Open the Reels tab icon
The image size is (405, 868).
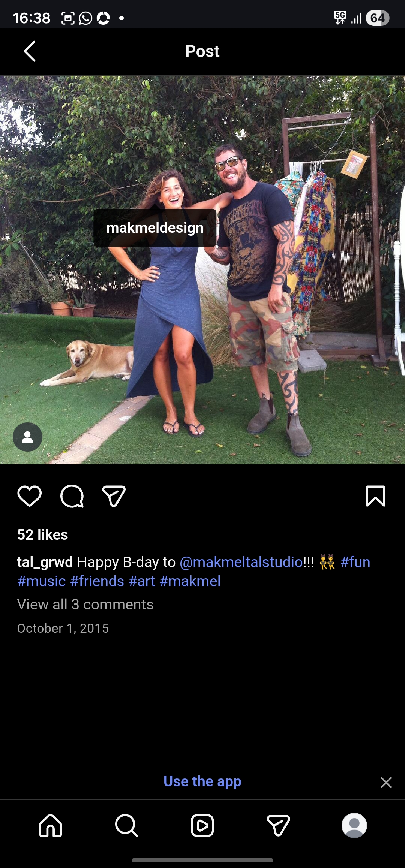tap(202, 825)
